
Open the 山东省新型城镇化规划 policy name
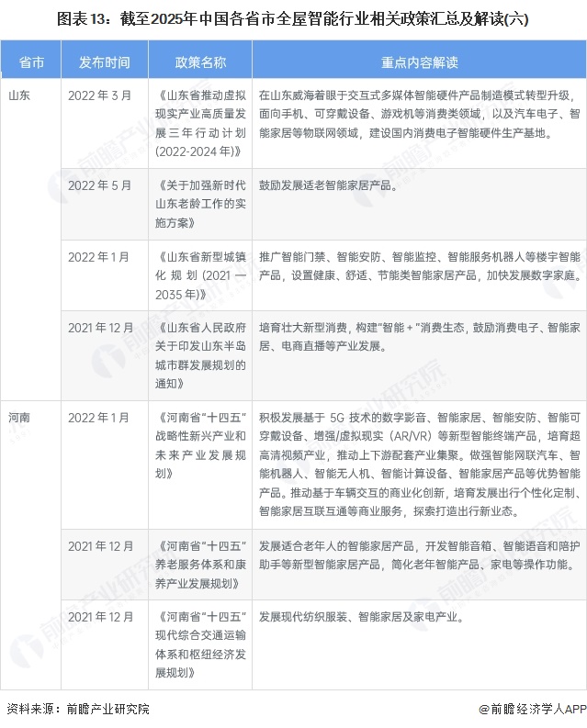pos(200,274)
